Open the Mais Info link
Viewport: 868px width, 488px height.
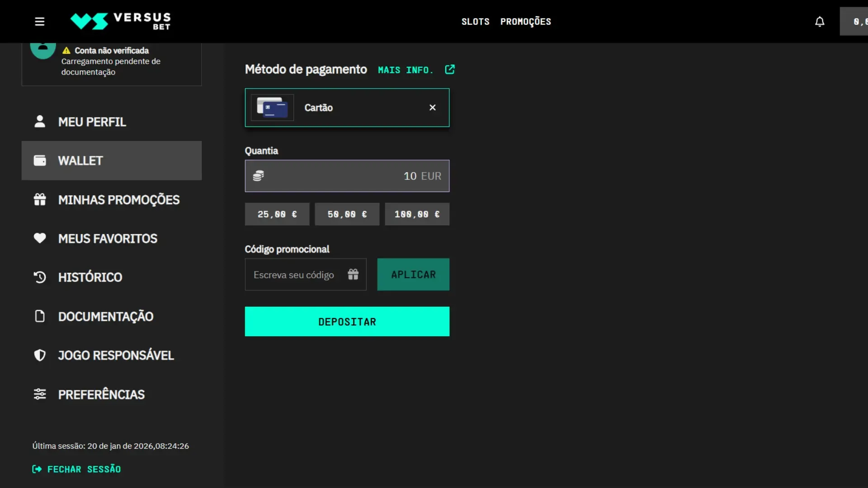pos(406,70)
